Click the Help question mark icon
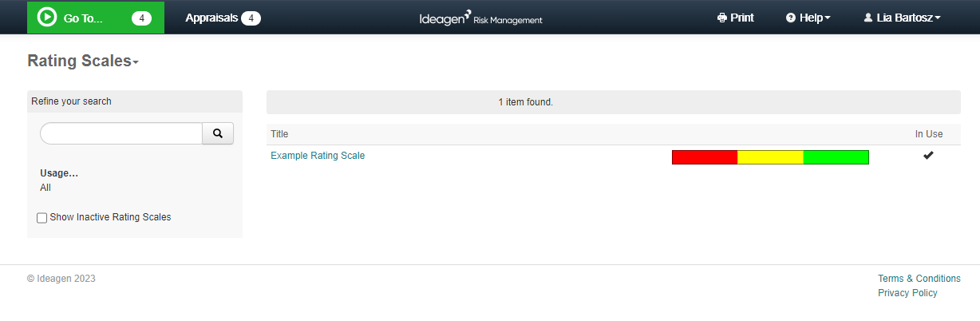Screen dimensions: 980x321 pyautogui.click(x=791, y=18)
